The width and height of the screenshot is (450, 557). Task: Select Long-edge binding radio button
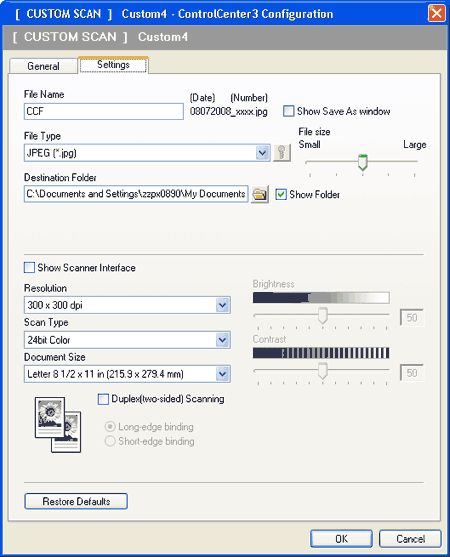click(110, 426)
